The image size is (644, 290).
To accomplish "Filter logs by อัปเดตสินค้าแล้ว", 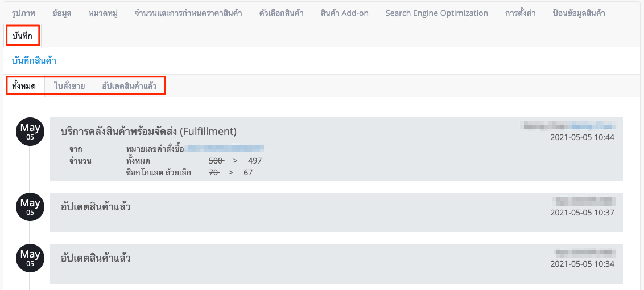I will click(x=129, y=87).
